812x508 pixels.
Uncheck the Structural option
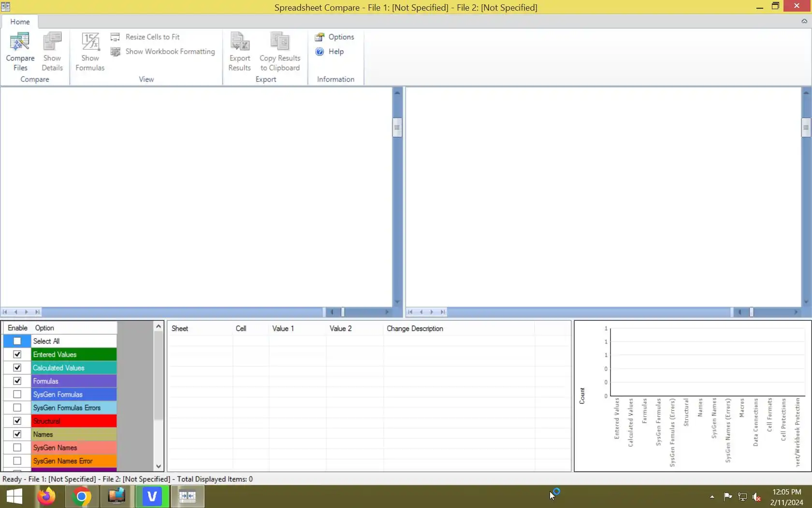[x=17, y=421]
